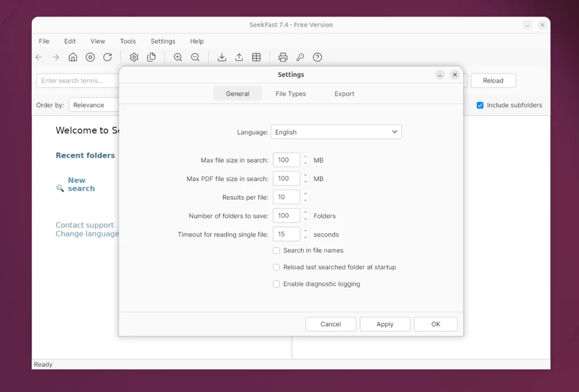Increase Results per file value
The width and height of the screenshot is (579, 392).
point(305,194)
